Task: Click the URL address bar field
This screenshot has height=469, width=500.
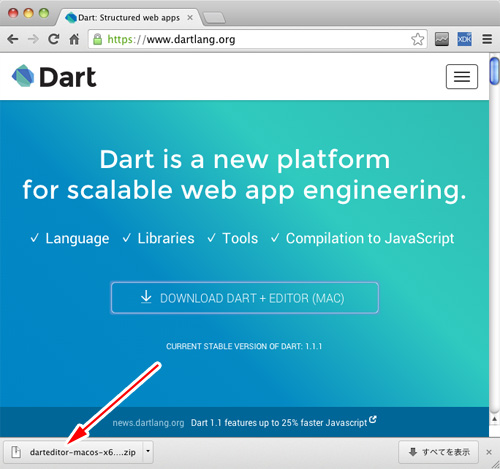Action: (x=257, y=39)
